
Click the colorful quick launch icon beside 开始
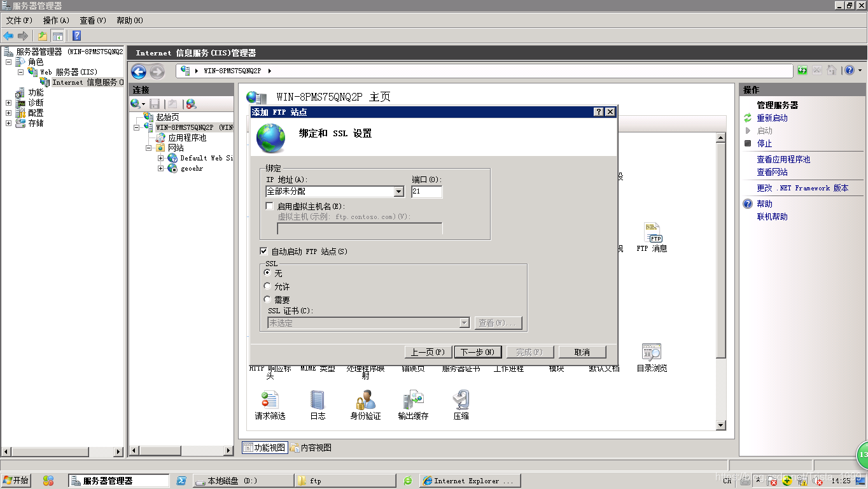(x=48, y=481)
